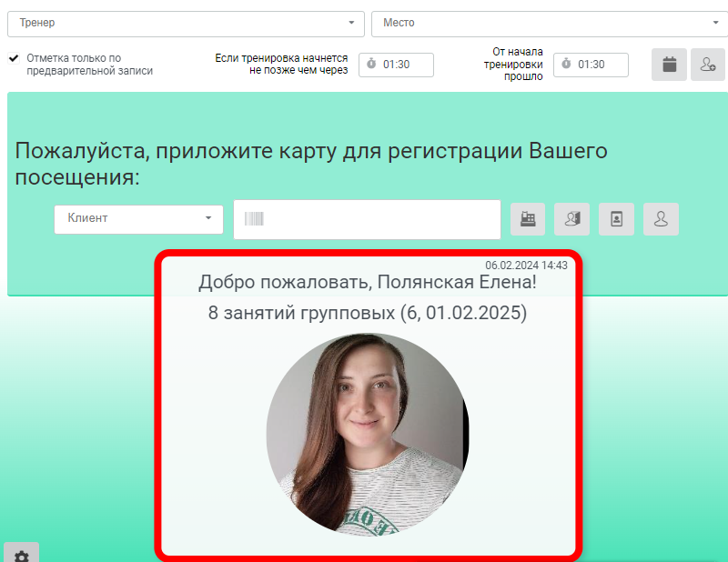Expand the Место dropdown
Screen dimensions: 728x562
coord(550,24)
